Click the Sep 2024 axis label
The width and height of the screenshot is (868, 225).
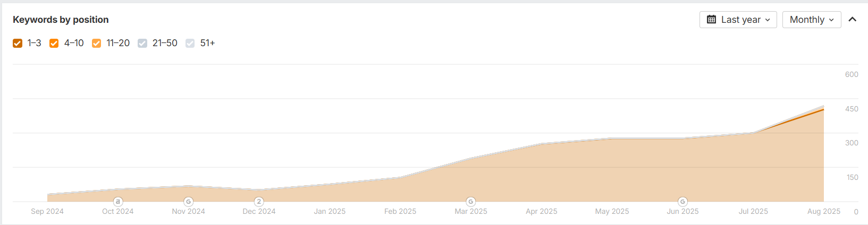[x=47, y=211]
